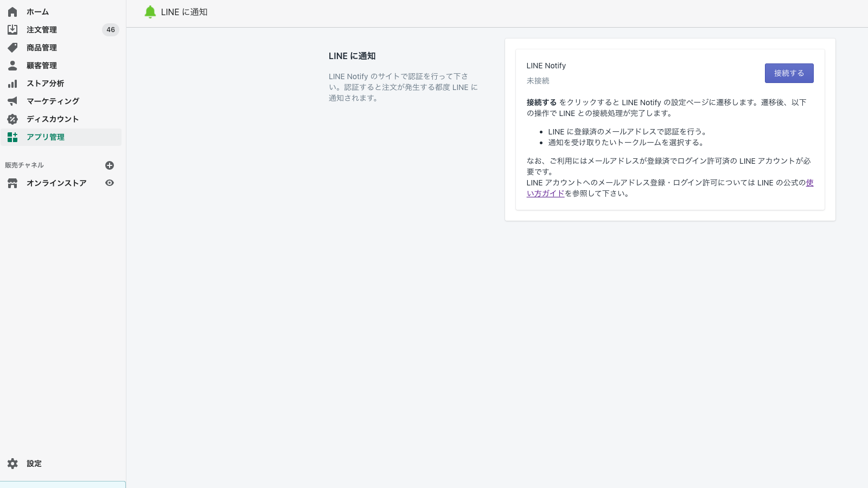
Task: Select the ホーム home icon
Action: pos(12,11)
